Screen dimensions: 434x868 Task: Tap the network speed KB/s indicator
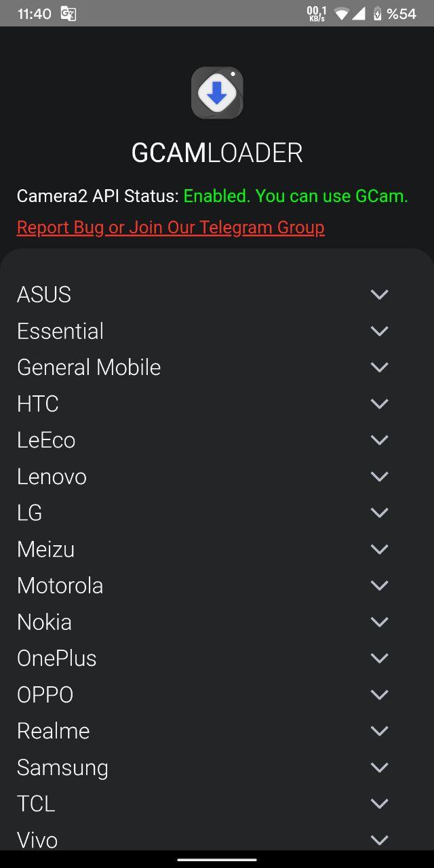click(x=317, y=14)
